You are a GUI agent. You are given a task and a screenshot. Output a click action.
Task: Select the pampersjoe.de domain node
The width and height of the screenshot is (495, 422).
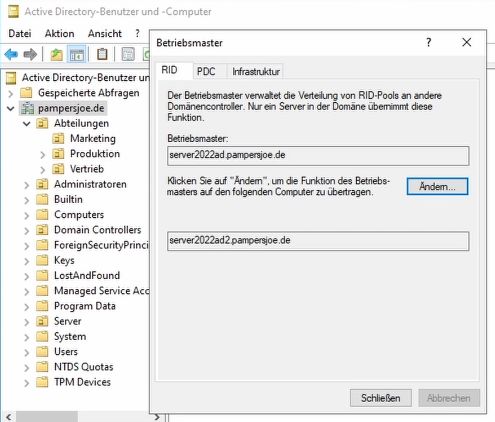coord(71,108)
